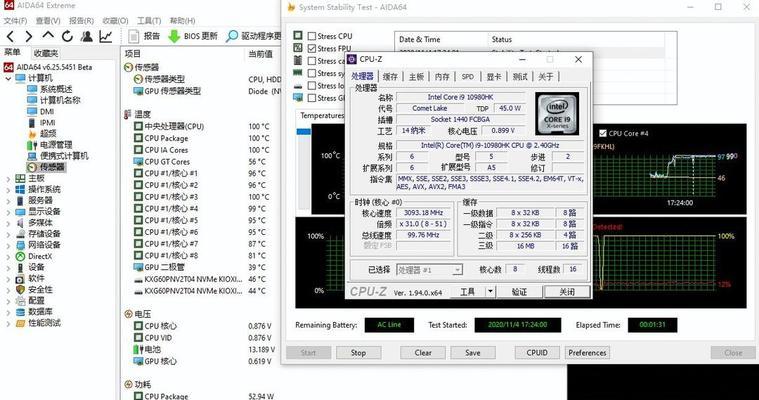Viewport: 759px width, 400px height.
Task: Click the Up arrow in AIDA64 toolbar
Action: pos(48,35)
